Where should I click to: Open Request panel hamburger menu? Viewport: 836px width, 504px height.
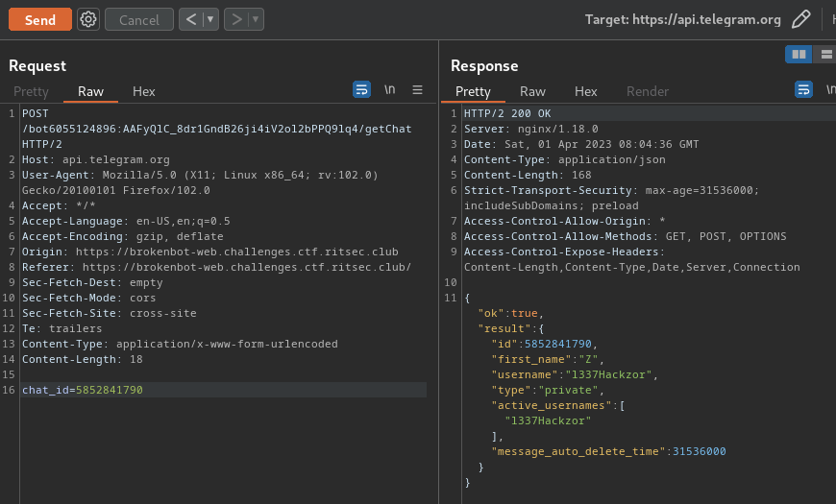[417, 89]
